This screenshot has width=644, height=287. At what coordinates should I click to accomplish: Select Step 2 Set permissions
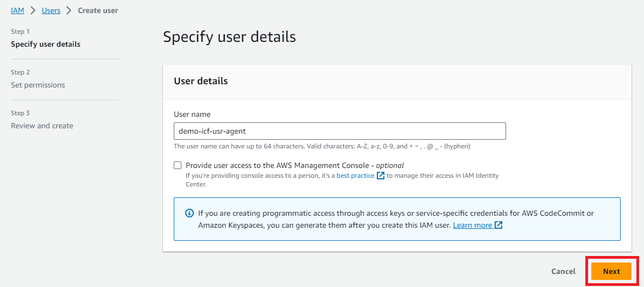[38, 85]
